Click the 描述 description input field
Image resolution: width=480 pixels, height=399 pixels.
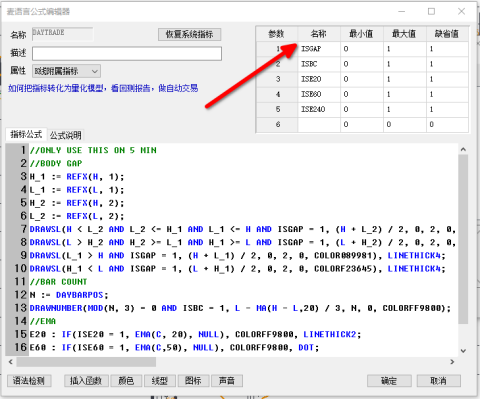coord(127,53)
